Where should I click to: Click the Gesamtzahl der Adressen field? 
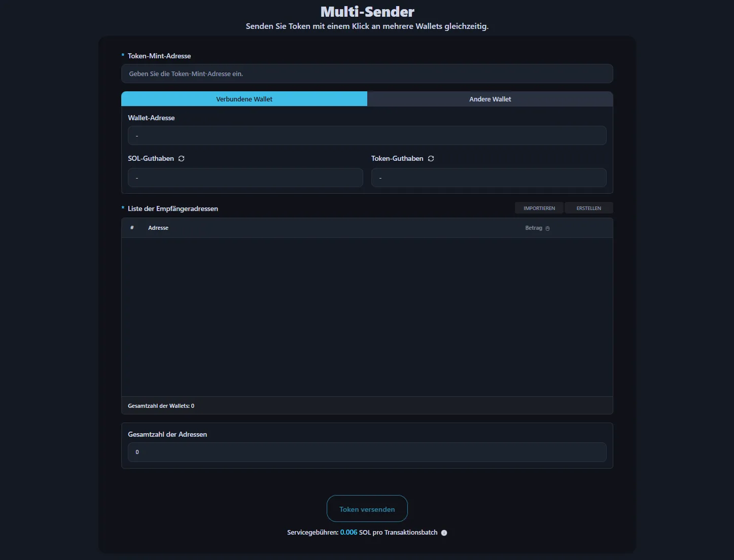(x=367, y=452)
